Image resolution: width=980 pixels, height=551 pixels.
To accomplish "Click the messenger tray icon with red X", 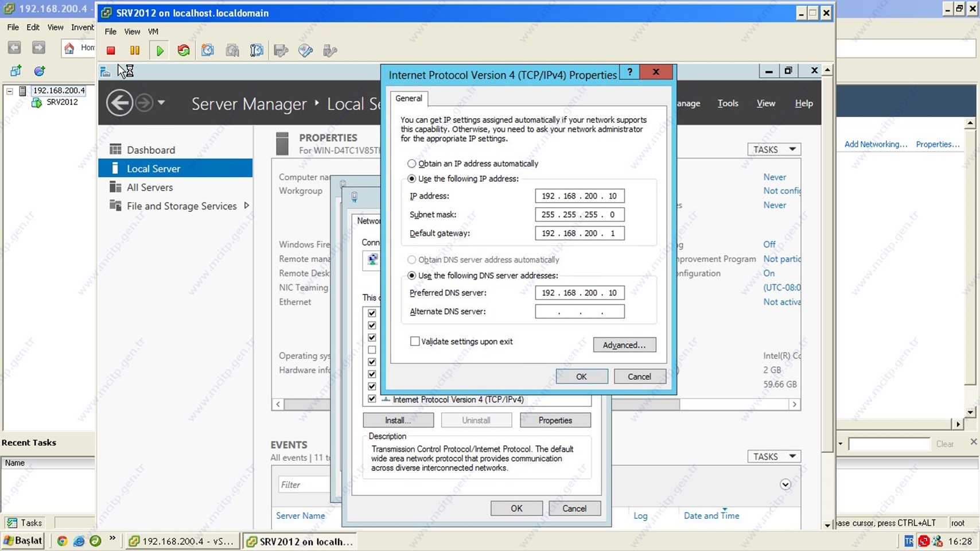I will click(x=938, y=541).
